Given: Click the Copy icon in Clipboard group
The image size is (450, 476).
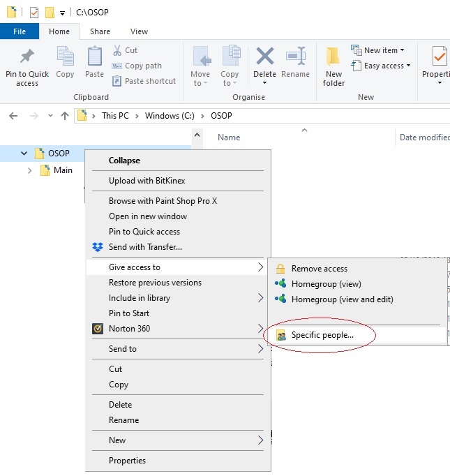Looking at the screenshot, I should coord(66,56).
